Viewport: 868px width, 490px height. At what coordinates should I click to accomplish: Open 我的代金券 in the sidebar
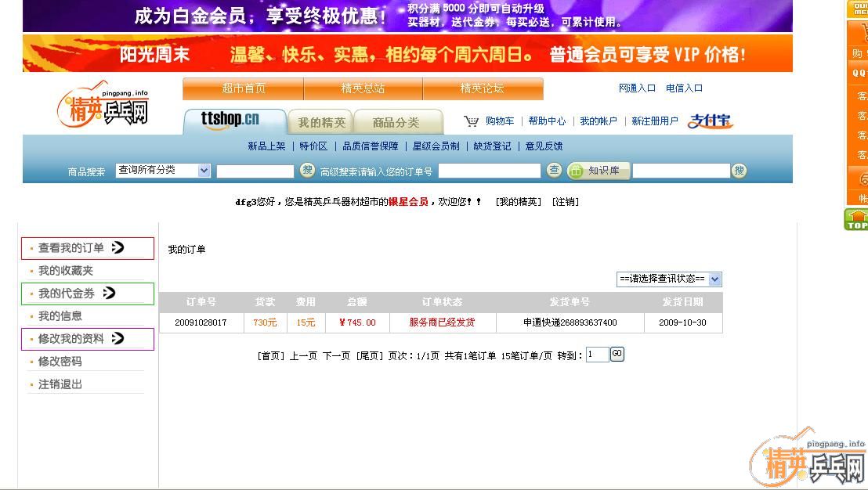click(x=67, y=294)
